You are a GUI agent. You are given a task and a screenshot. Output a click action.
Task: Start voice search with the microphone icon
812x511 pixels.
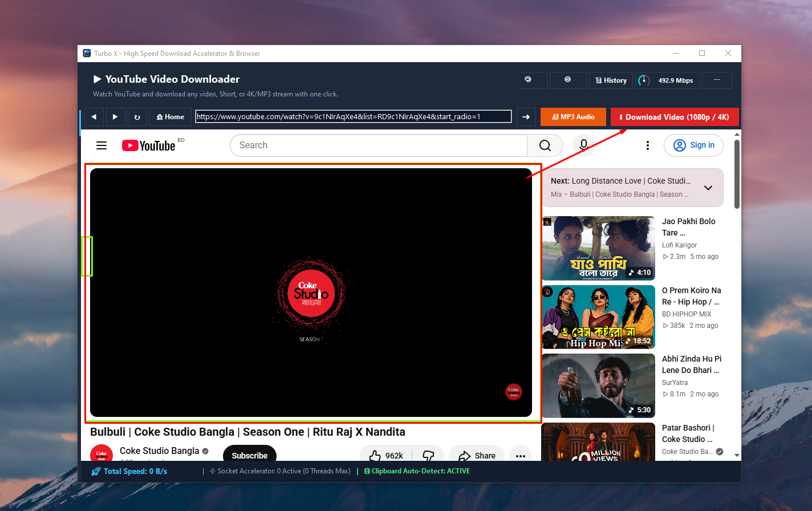click(583, 145)
